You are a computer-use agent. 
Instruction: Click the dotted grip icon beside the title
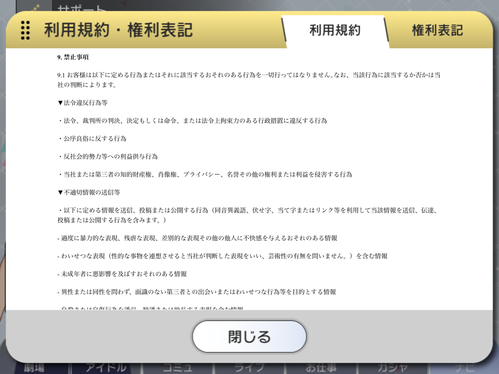tap(25, 30)
